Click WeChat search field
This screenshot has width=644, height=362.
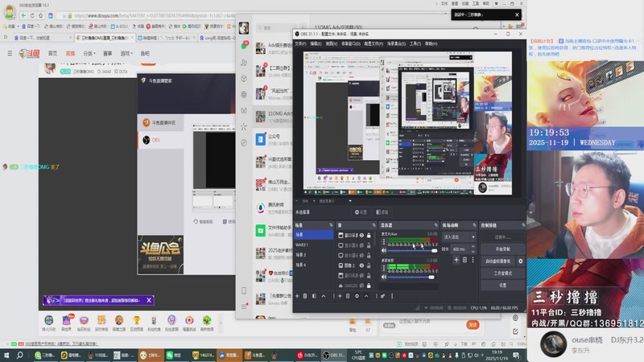276,28
